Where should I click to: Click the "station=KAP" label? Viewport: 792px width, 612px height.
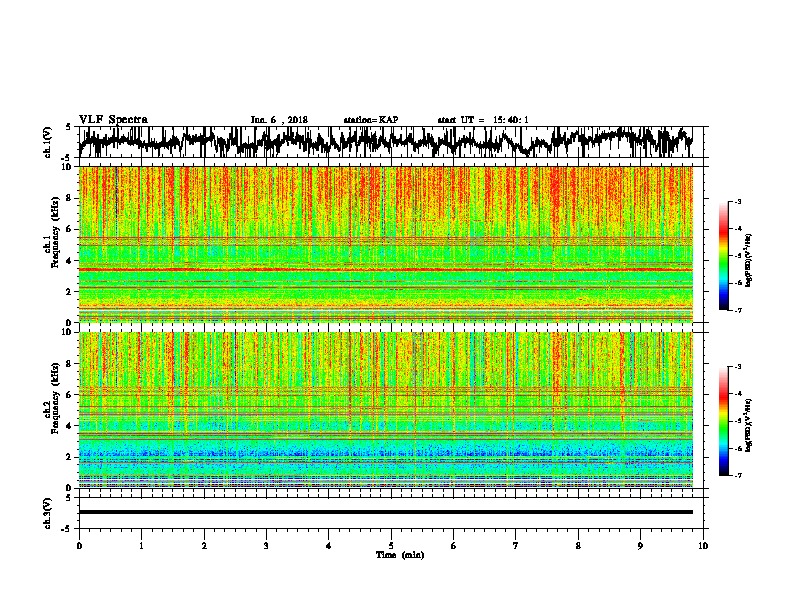point(371,120)
